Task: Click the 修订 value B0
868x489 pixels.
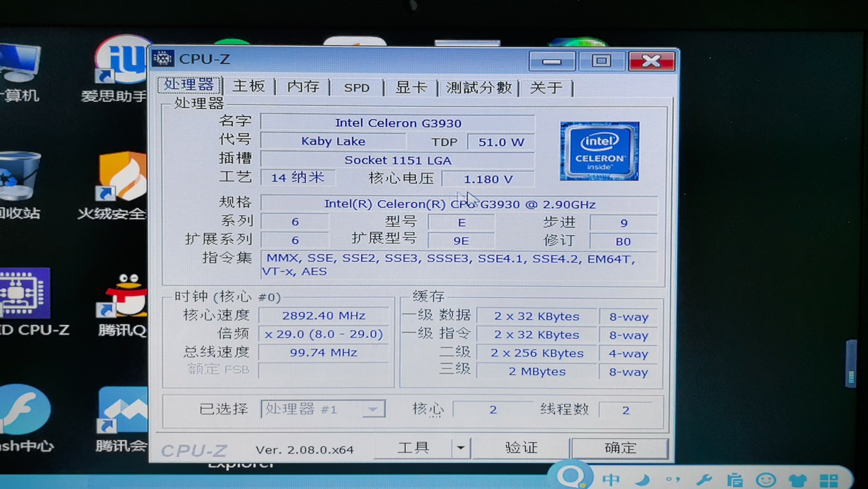Action: 623,241
